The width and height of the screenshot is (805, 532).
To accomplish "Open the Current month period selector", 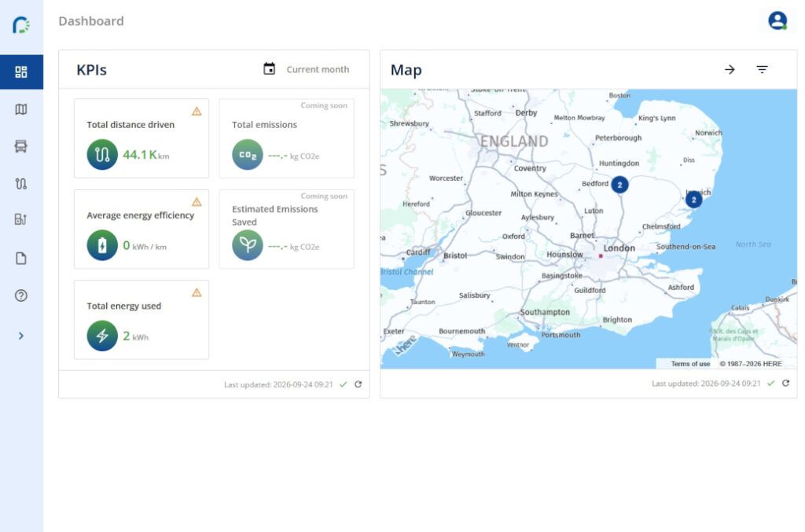I will 318,69.
